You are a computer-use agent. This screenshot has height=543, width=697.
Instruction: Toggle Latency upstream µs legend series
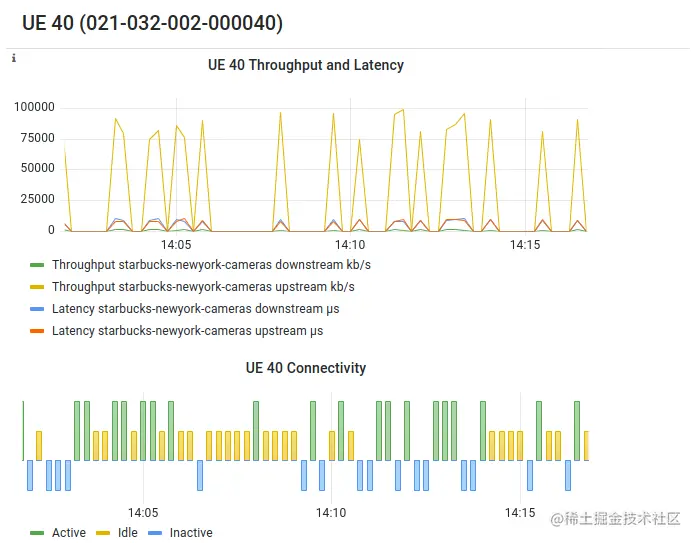point(187,331)
